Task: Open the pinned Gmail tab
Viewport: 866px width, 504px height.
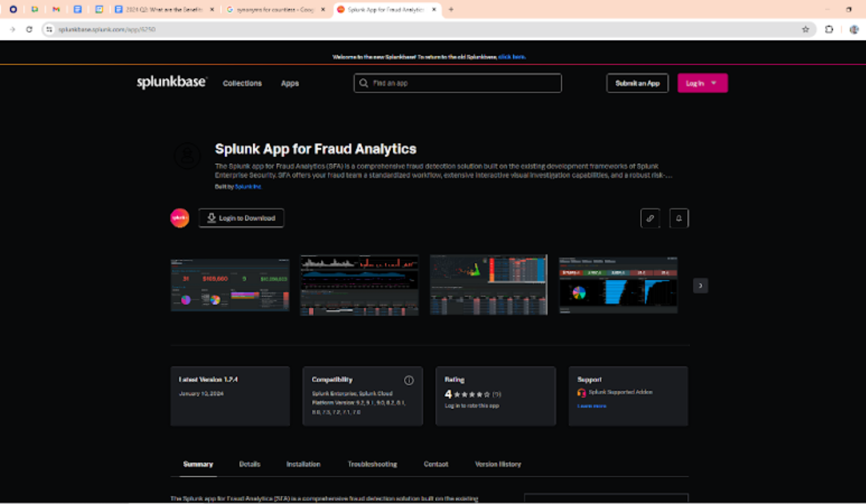Action: tap(56, 10)
